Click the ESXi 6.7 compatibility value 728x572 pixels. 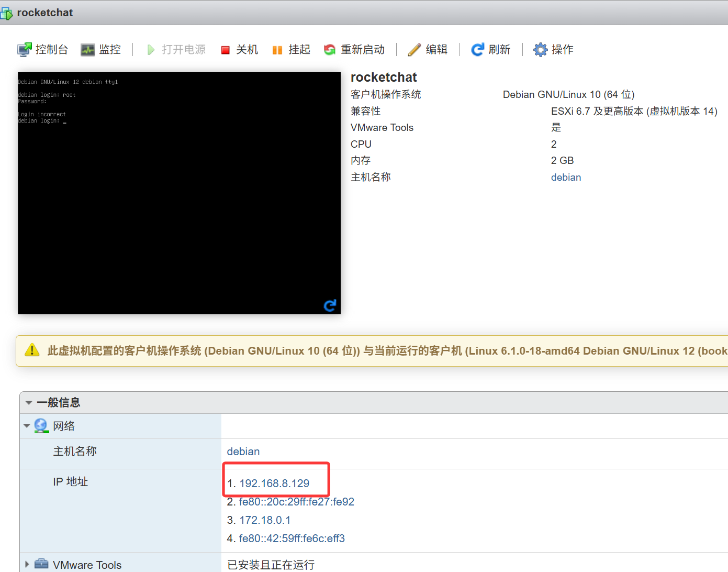pyautogui.click(x=634, y=111)
